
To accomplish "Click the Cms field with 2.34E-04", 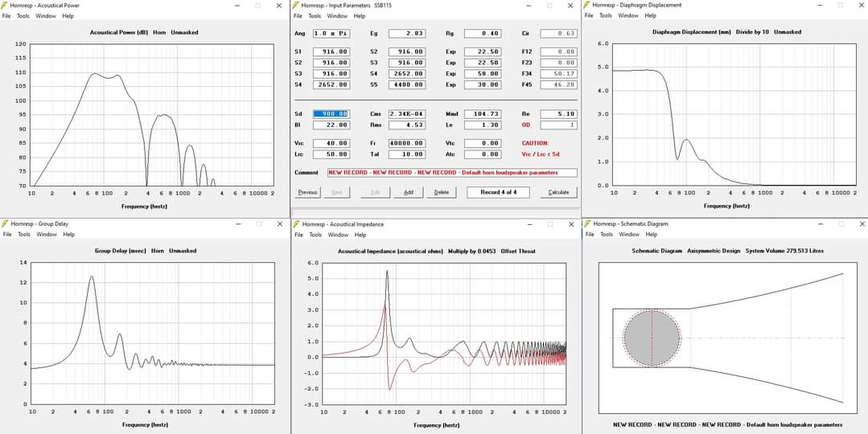I will (x=407, y=114).
